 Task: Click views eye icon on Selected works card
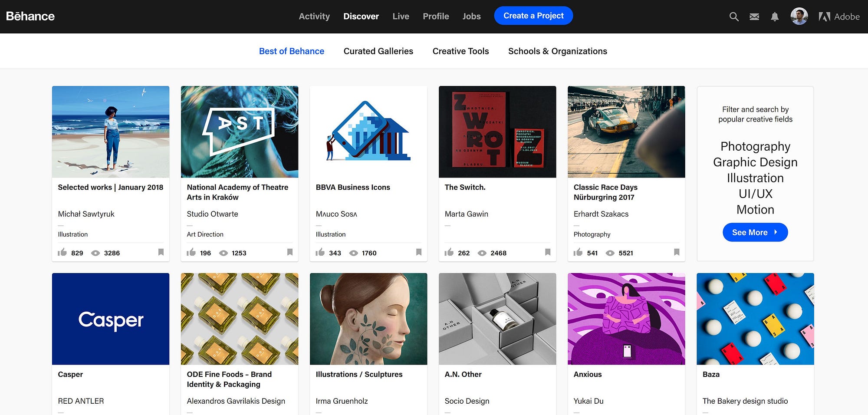tap(95, 253)
